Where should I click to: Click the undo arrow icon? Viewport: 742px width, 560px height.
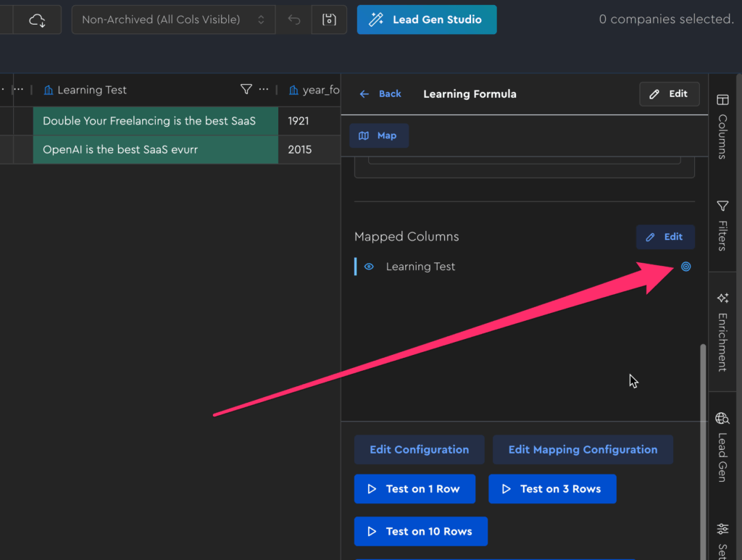(x=293, y=20)
